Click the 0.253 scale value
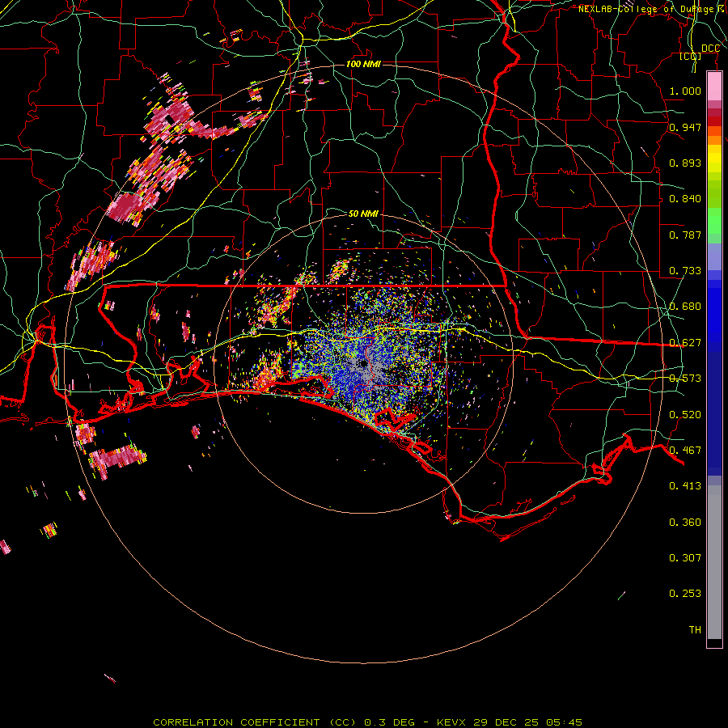This screenshot has width=728, height=728. click(685, 594)
